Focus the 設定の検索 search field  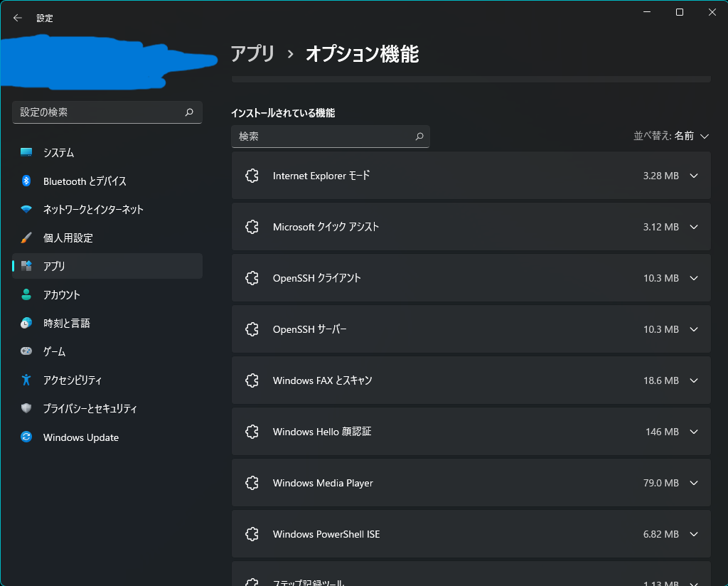coord(107,112)
